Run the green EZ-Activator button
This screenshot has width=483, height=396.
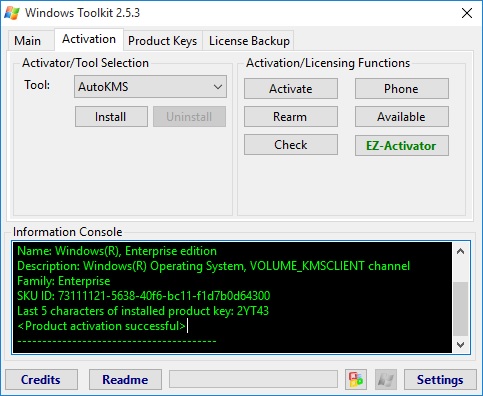402,145
